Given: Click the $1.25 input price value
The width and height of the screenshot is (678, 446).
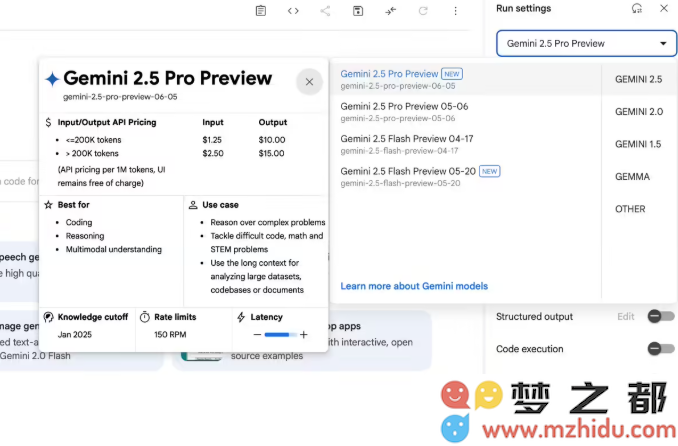Looking at the screenshot, I should tap(212, 140).
